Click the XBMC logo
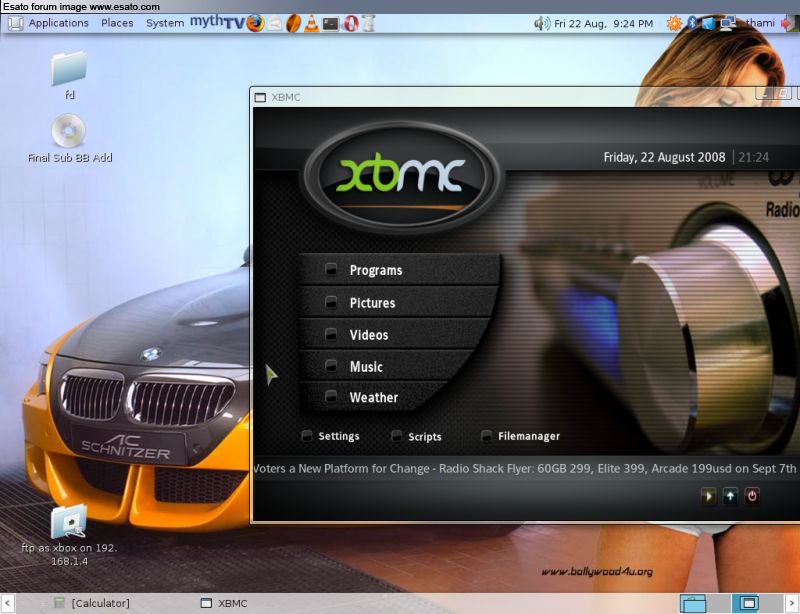Screen dimensions: 800x614 tap(402, 176)
